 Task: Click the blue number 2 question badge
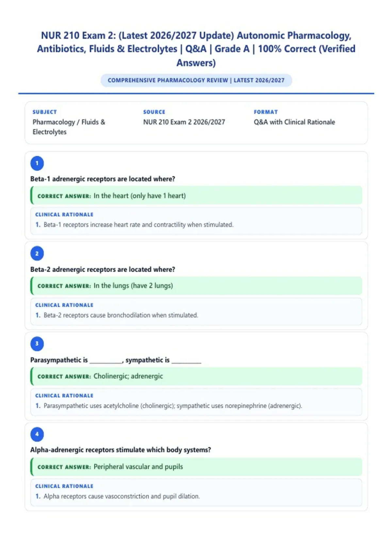(37, 253)
